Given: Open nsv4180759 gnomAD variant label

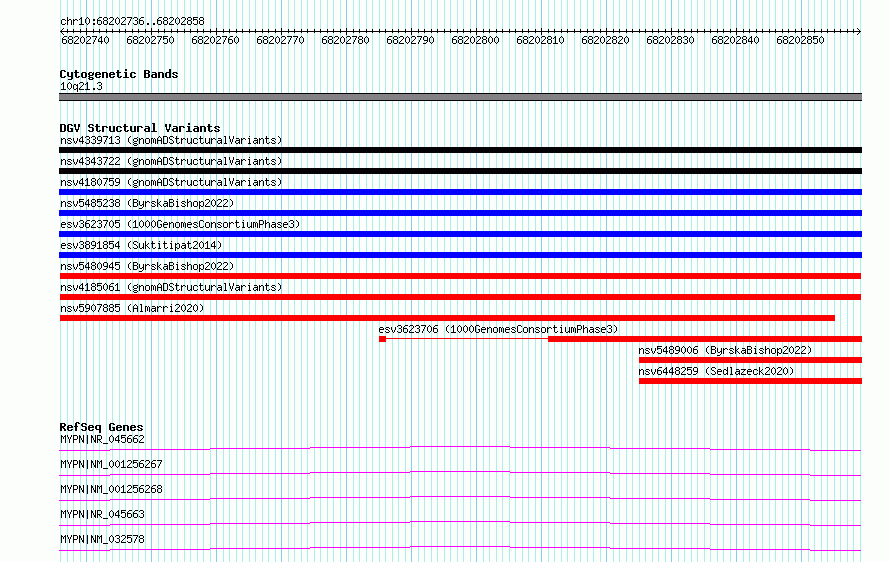Looking at the screenshot, I should (171, 182).
